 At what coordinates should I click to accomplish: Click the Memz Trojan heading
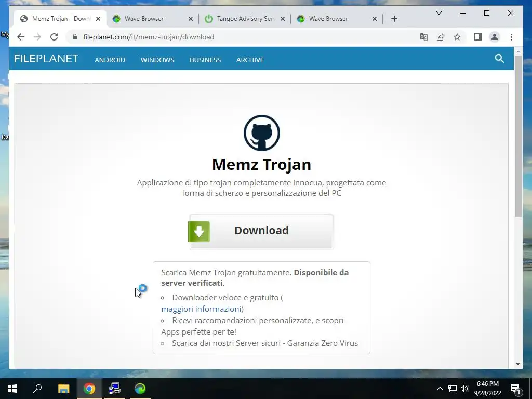262,165
